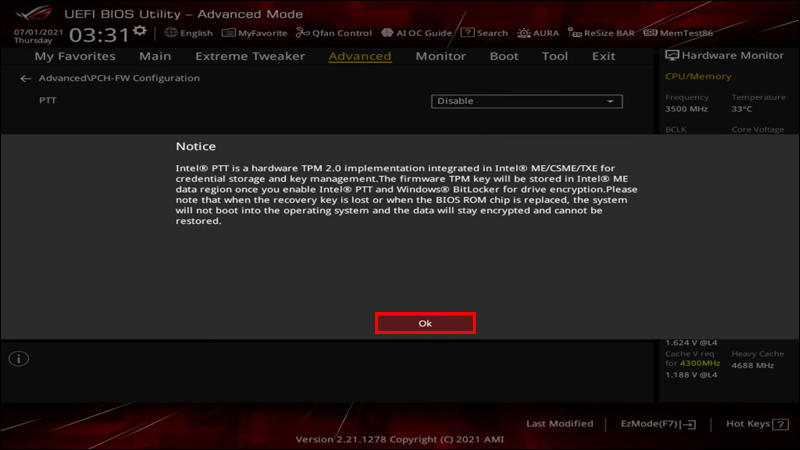This screenshot has width=800, height=450.
Task: Open AURA lighting settings
Action: point(538,33)
